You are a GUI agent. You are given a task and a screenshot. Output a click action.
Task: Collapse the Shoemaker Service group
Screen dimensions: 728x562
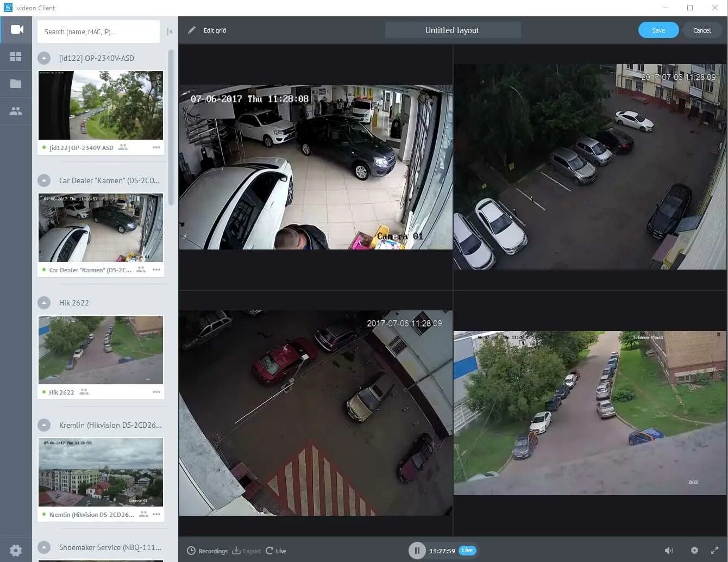coord(44,547)
